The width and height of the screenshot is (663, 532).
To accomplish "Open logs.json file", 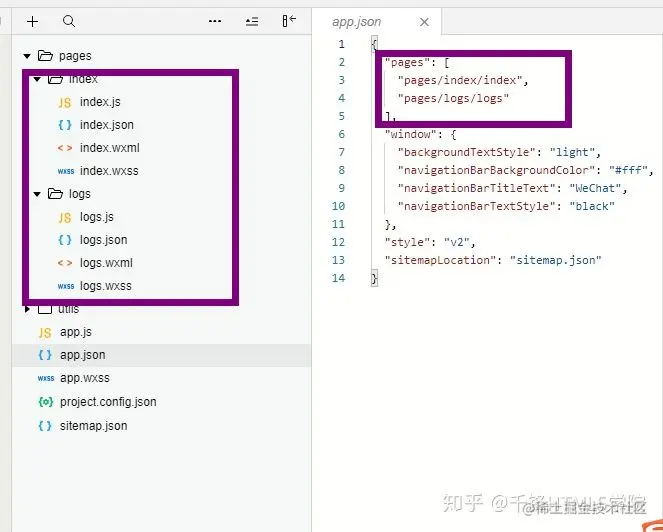I will point(104,240).
